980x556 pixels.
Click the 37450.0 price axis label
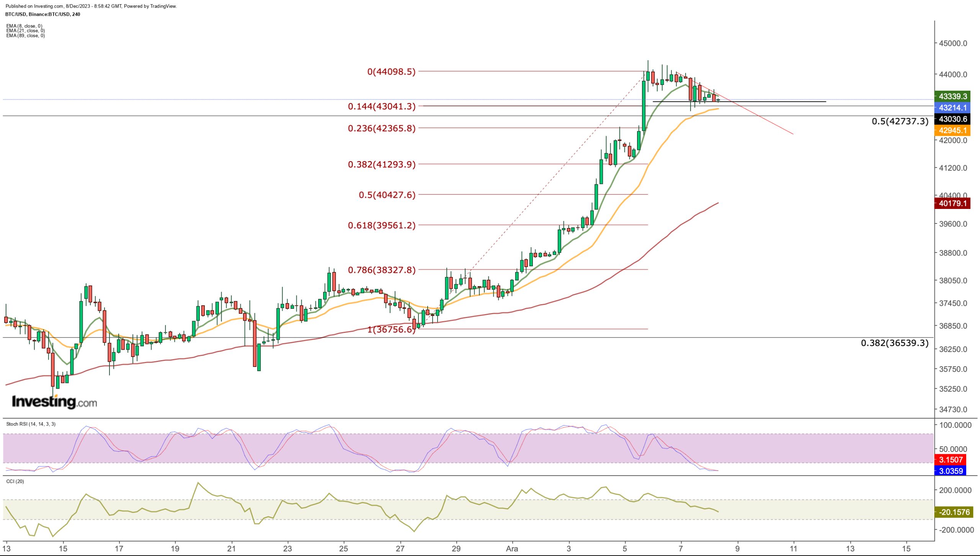pyautogui.click(x=953, y=303)
